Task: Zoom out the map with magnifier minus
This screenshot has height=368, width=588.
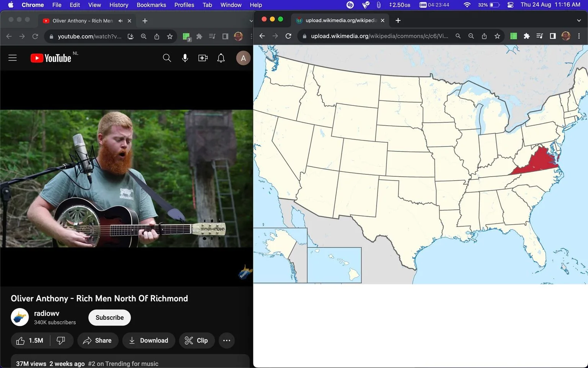Action: (471, 36)
